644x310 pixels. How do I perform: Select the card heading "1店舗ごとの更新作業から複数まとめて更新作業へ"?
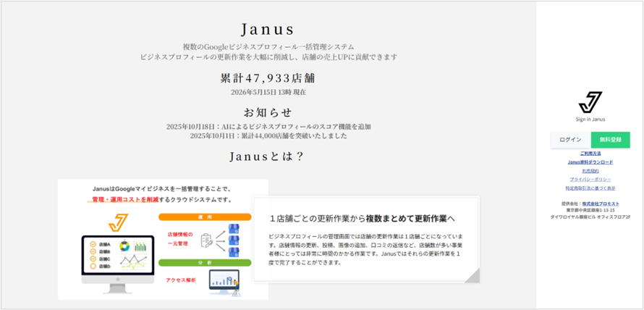pyautogui.click(x=363, y=218)
